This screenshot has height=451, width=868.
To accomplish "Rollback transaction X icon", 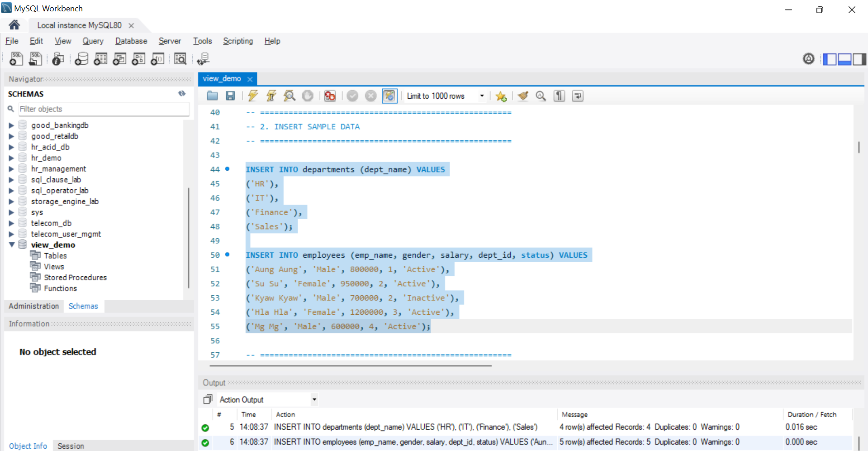I will 370,96.
